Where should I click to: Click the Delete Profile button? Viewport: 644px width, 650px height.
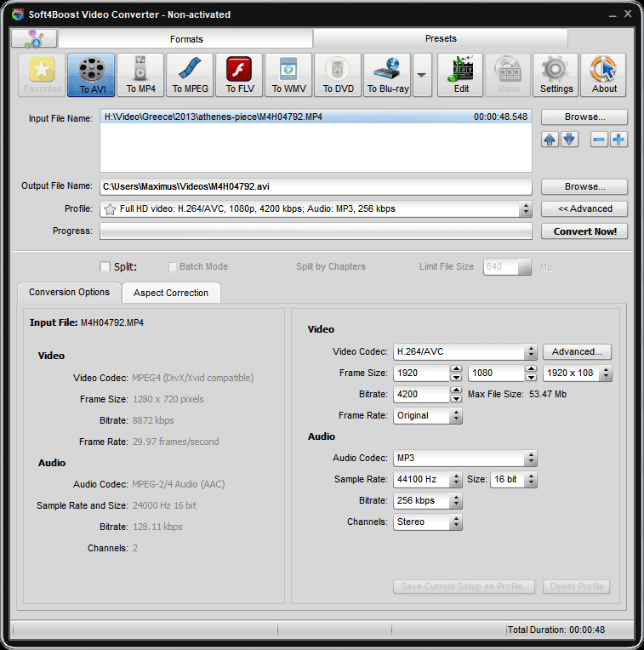(x=577, y=586)
